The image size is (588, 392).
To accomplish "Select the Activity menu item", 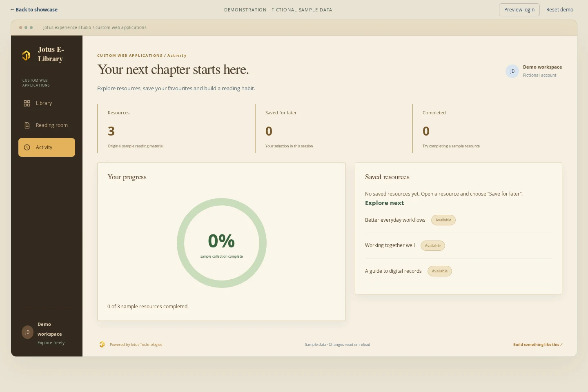I will 47,147.
